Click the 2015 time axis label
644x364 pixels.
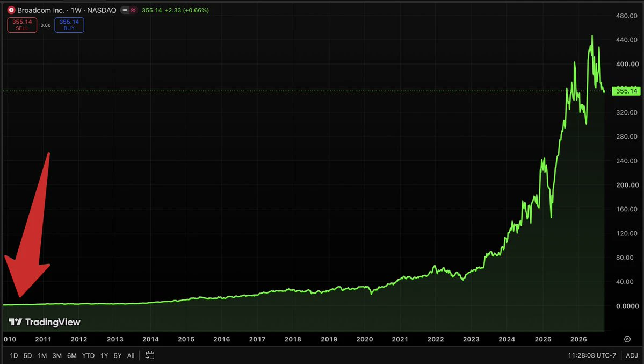[186, 339]
